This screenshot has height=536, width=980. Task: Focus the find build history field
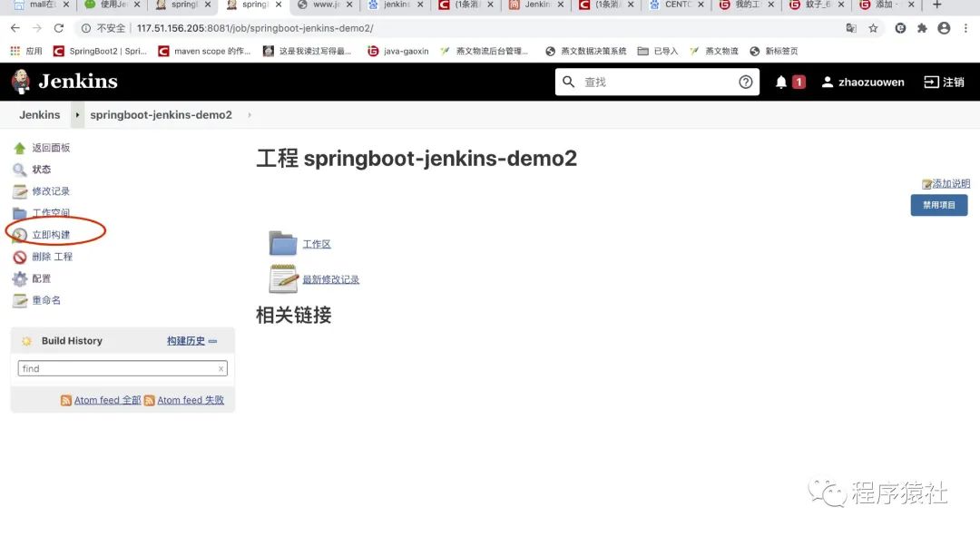pyautogui.click(x=122, y=368)
